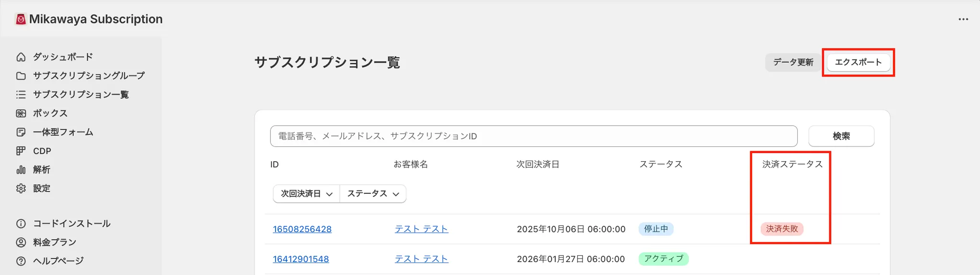Screen dimensions: 980x275
Task: Click the ボックス box icon
Action: point(21,113)
